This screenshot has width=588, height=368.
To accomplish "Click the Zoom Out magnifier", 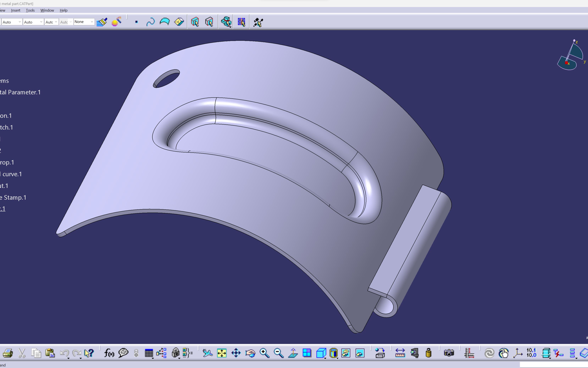I will click(x=279, y=353).
